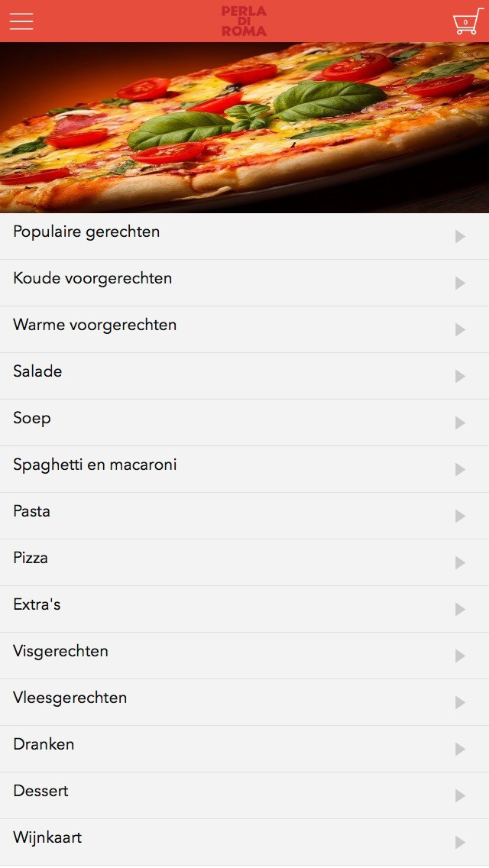Click the arrow icon beside Salade
The image size is (489, 868).
(x=460, y=377)
